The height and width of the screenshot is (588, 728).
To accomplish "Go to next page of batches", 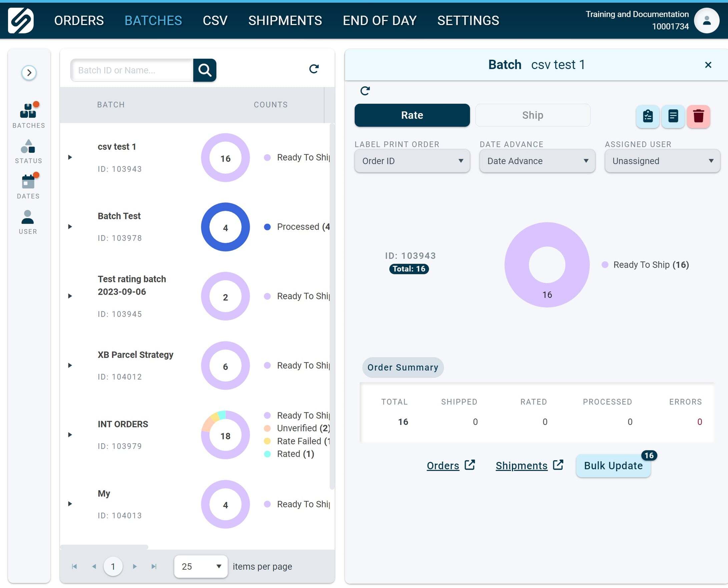I will point(135,566).
